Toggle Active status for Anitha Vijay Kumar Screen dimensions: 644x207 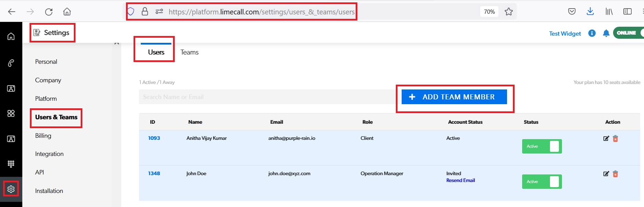pos(542,146)
